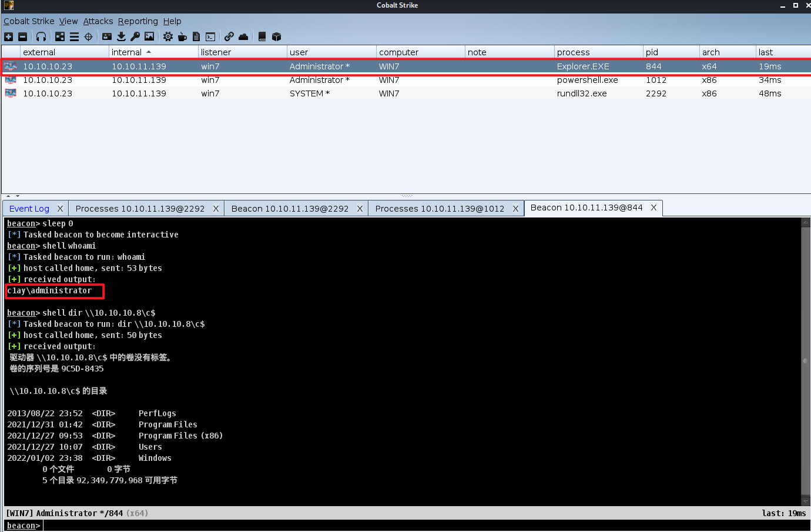Open the keystrokes key icon
Viewport: 811px width, 532px height.
135,36
